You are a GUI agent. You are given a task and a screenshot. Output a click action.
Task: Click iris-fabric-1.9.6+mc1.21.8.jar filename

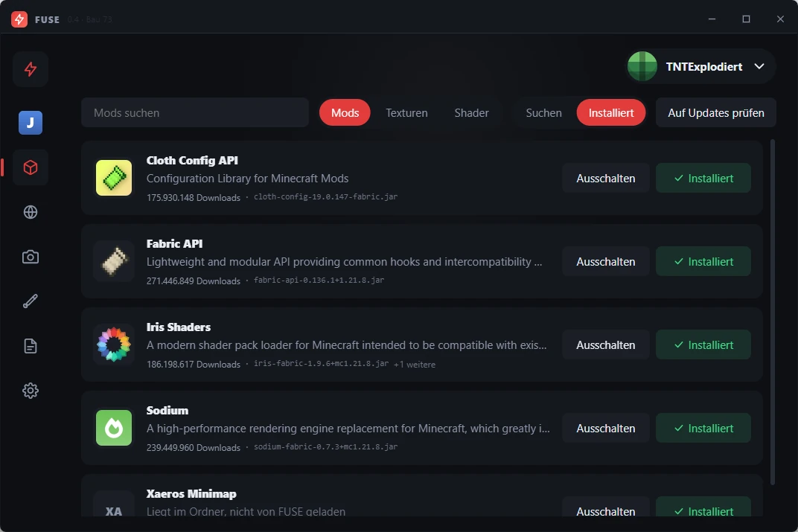click(x=321, y=364)
